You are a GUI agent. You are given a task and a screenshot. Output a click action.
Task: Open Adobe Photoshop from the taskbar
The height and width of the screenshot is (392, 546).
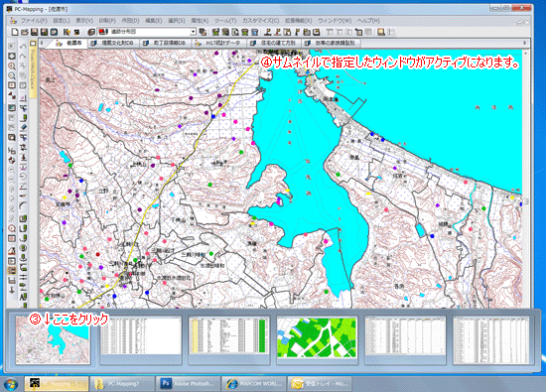189,384
